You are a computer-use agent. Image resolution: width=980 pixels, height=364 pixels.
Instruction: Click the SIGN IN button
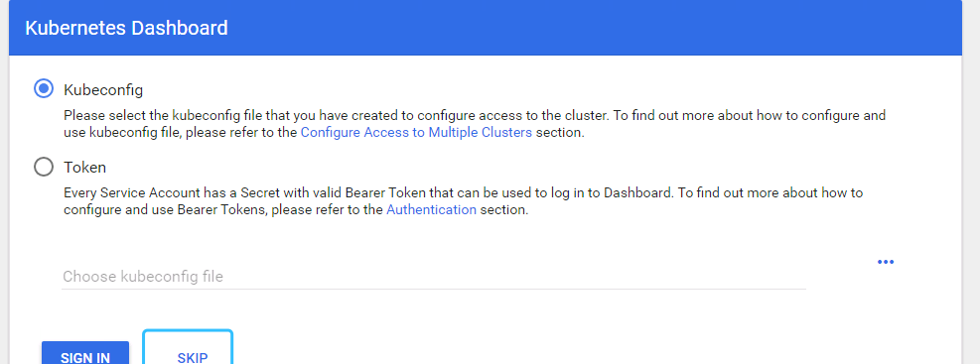click(85, 353)
